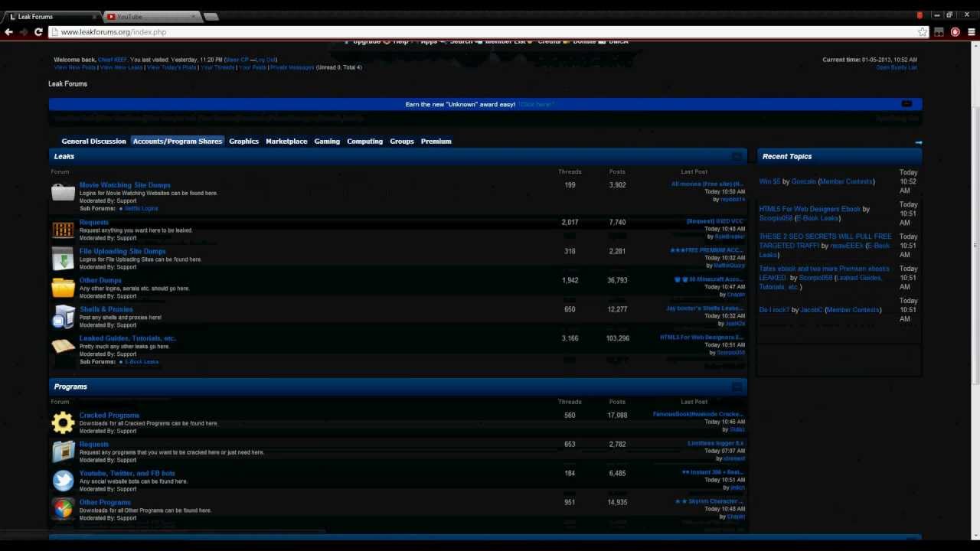Select the Leak Forums browser tab
The width and height of the screenshot is (980, 551).
click(52, 16)
